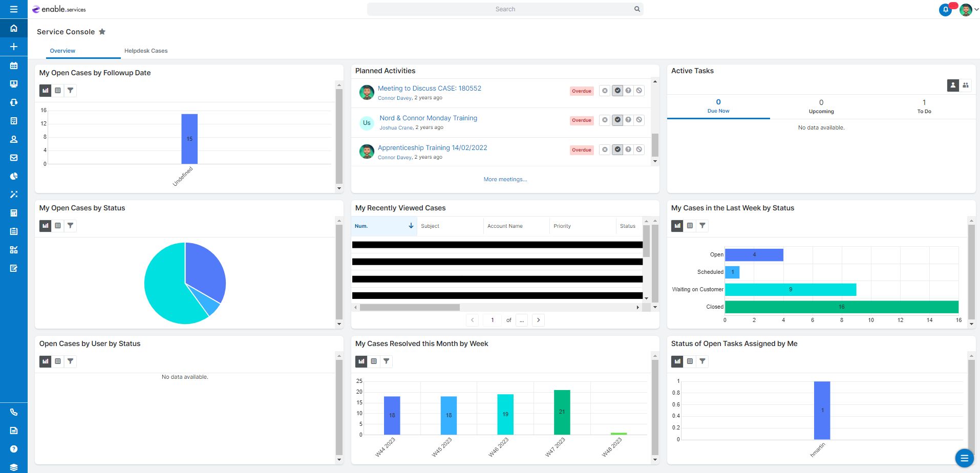Open the Home icon in the sidebar

14,28
